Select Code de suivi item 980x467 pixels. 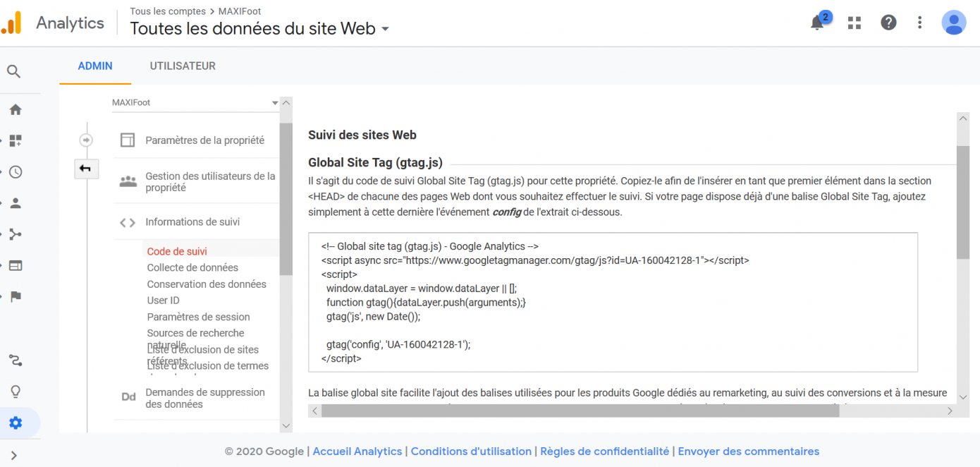point(177,251)
